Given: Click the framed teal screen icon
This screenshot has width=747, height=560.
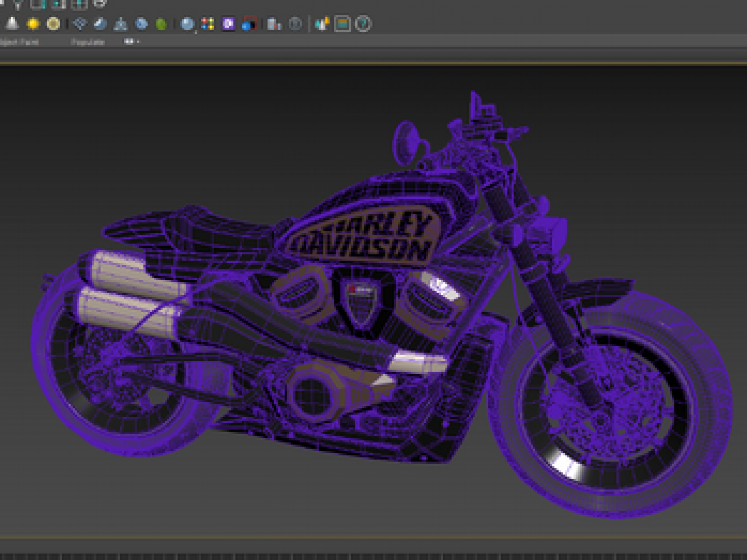Looking at the screenshot, I should point(343,23).
